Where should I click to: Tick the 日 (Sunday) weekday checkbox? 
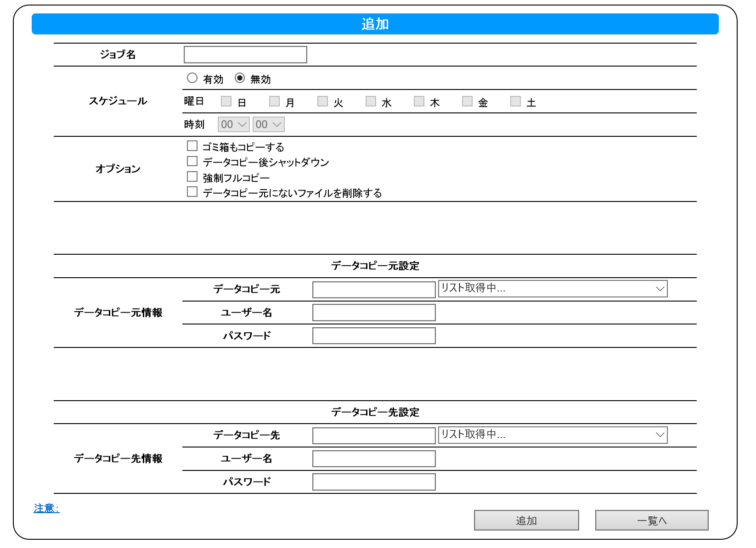[x=226, y=101]
